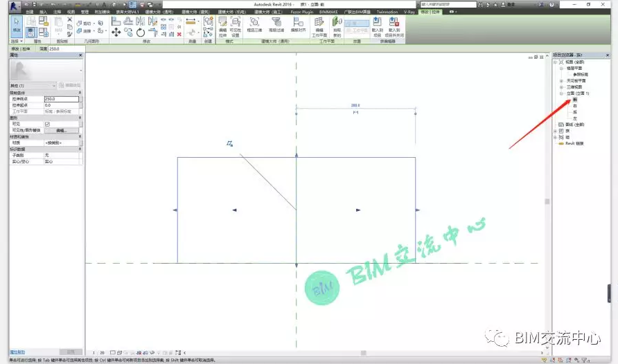Open the View ribbon tab

(71, 12)
